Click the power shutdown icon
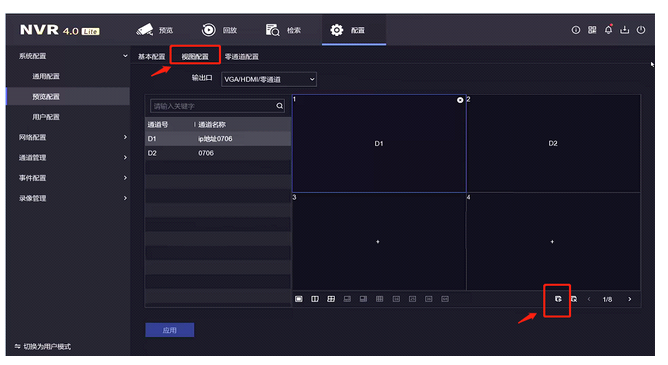 641,30
